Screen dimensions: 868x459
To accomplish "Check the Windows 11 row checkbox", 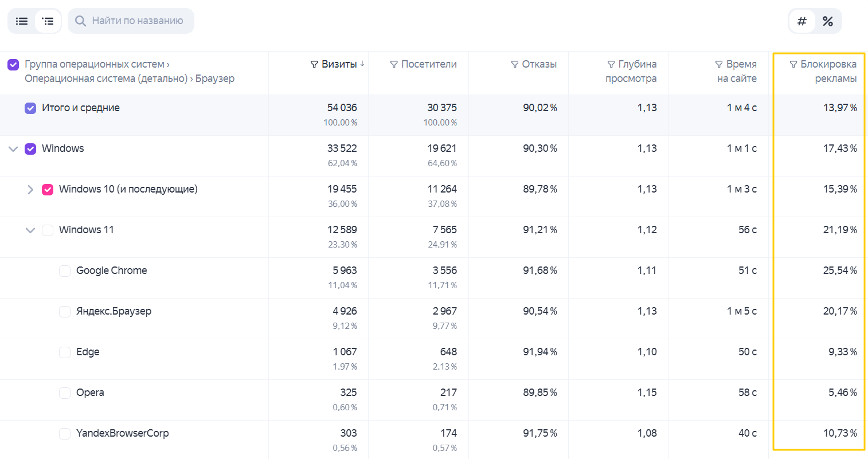I will pyautogui.click(x=48, y=230).
